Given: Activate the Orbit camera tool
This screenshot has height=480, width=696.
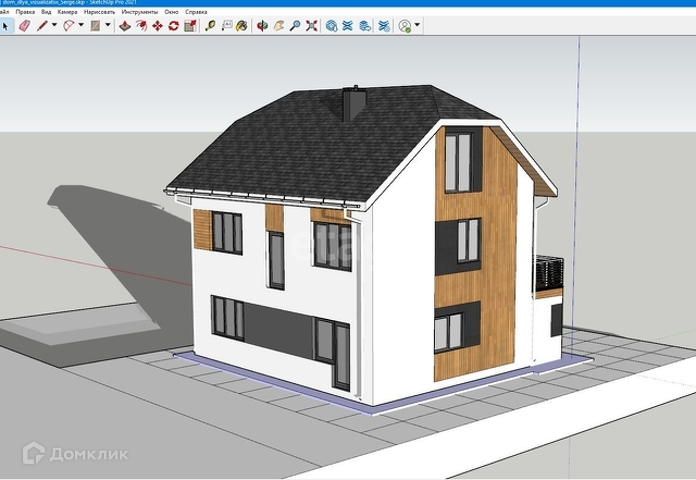Looking at the screenshot, I should (263, 25).
